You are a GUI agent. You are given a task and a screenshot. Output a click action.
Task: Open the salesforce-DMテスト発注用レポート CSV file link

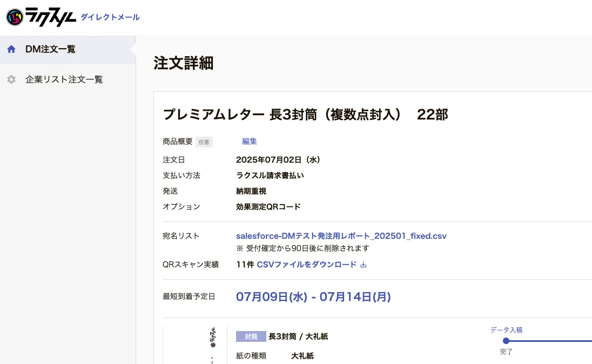341,236
